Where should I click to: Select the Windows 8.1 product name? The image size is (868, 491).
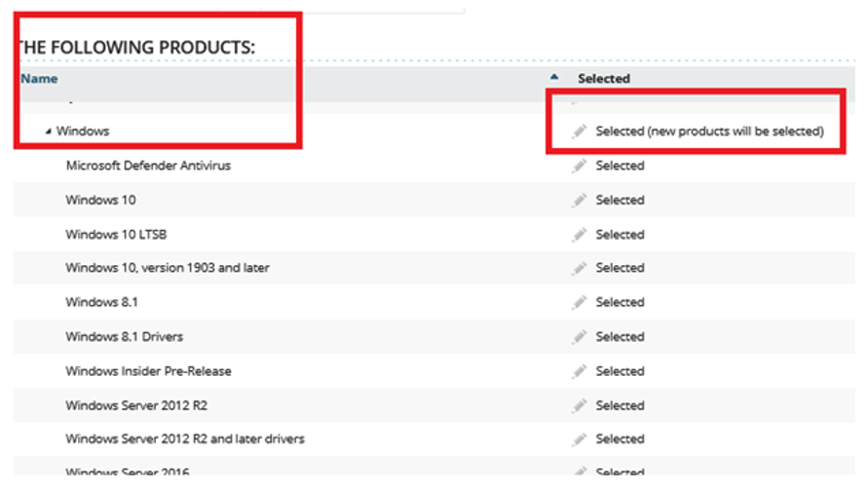(102, 302)
